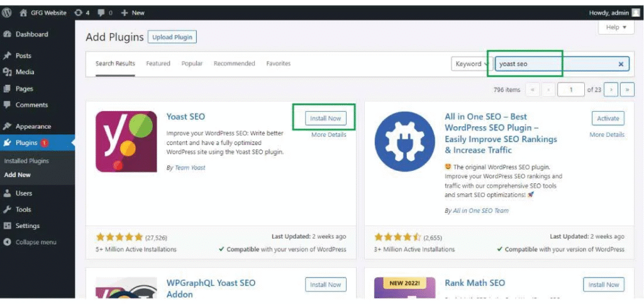Open the updates indicator showing 4

point(81,13)
